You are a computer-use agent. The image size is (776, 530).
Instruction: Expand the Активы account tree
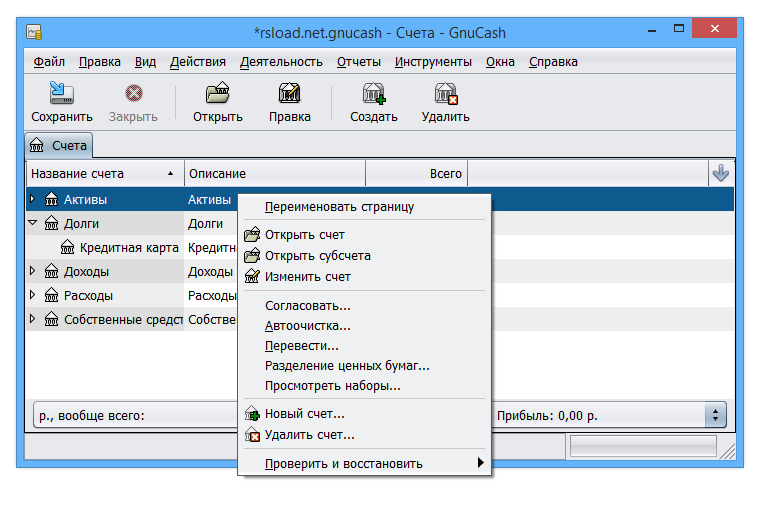[x=33, y=199]
